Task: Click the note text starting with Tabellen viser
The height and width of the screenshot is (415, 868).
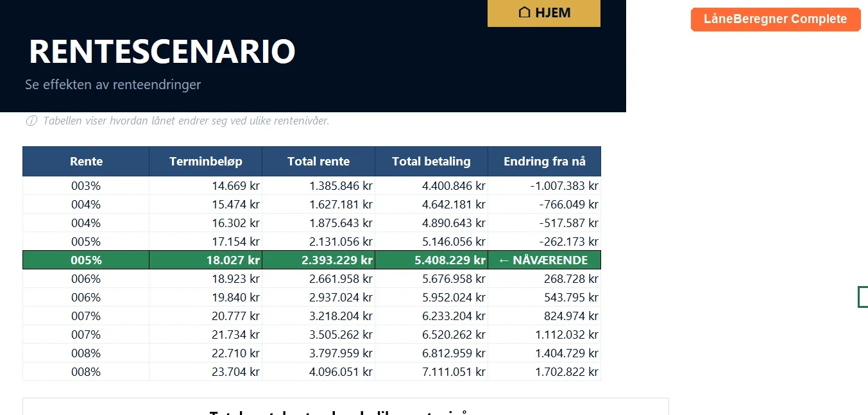Action: point(186,121)
